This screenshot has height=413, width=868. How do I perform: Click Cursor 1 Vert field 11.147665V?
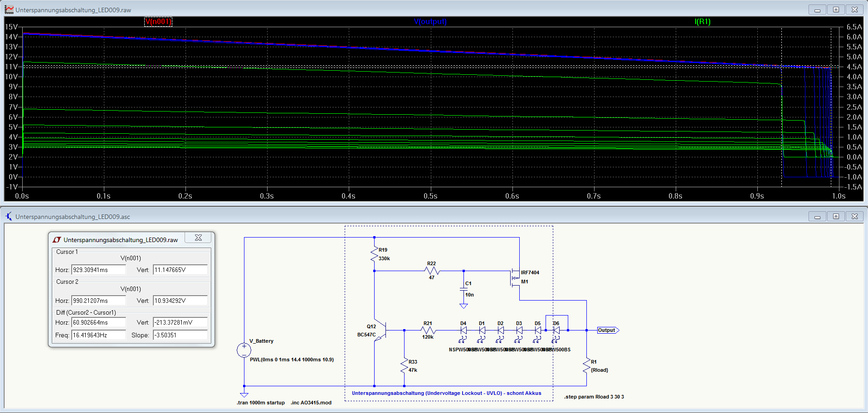(x=180, y=270)
